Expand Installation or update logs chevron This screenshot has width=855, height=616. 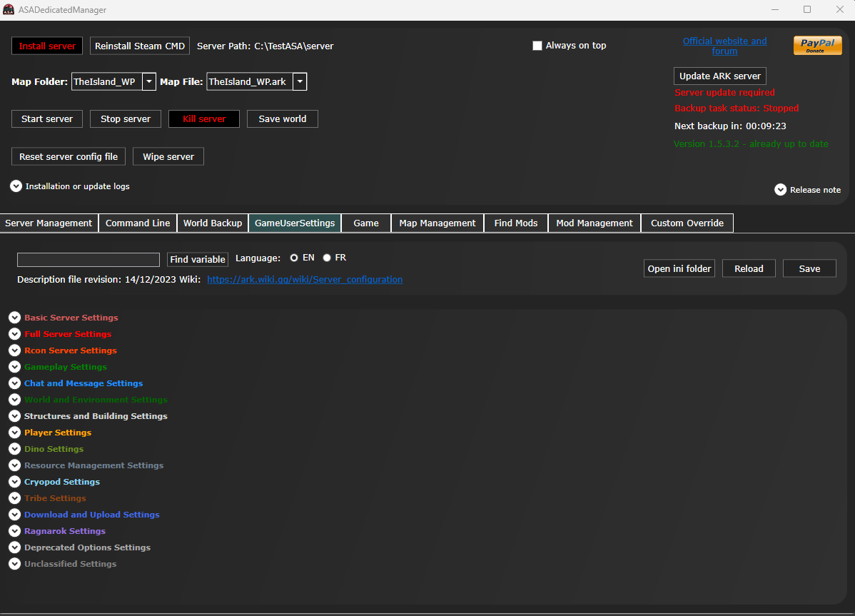pyautogui.click(x=16, y=186)
